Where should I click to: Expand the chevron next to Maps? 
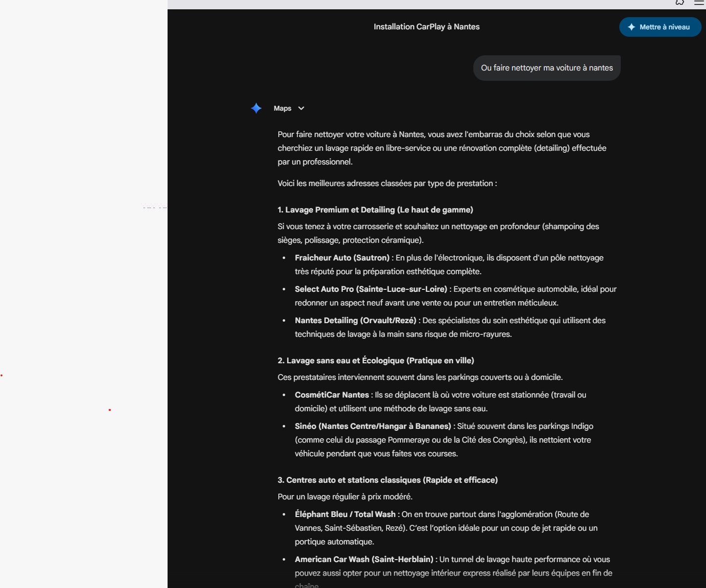coord(301,108)
